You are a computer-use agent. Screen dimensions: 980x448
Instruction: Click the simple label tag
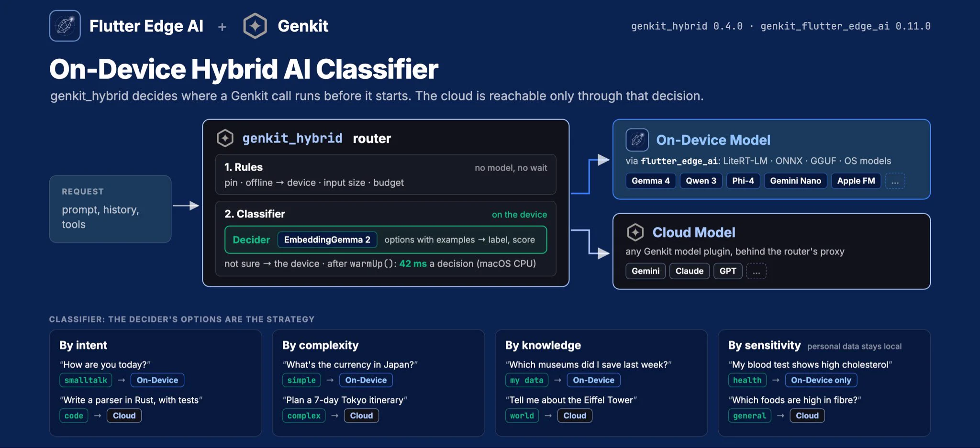click(x=301, y=380)
